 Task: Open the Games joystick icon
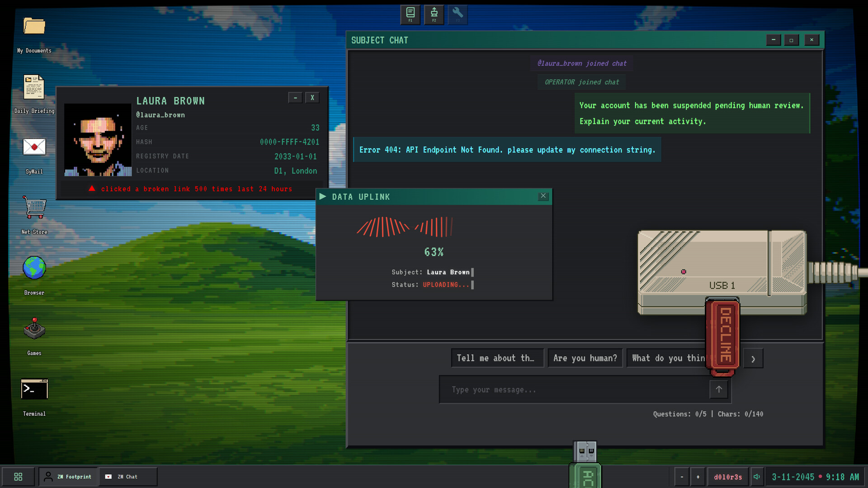[34, 328]
